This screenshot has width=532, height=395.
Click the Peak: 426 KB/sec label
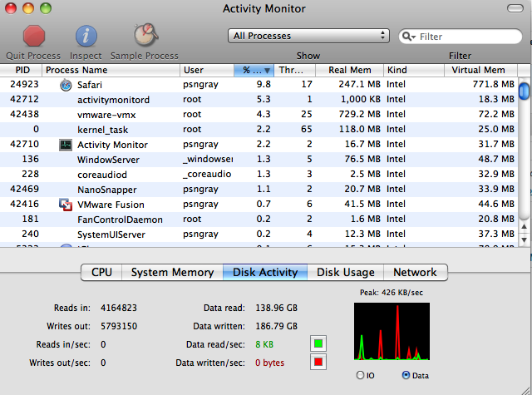pyautogui.click(x=392, y=293)
